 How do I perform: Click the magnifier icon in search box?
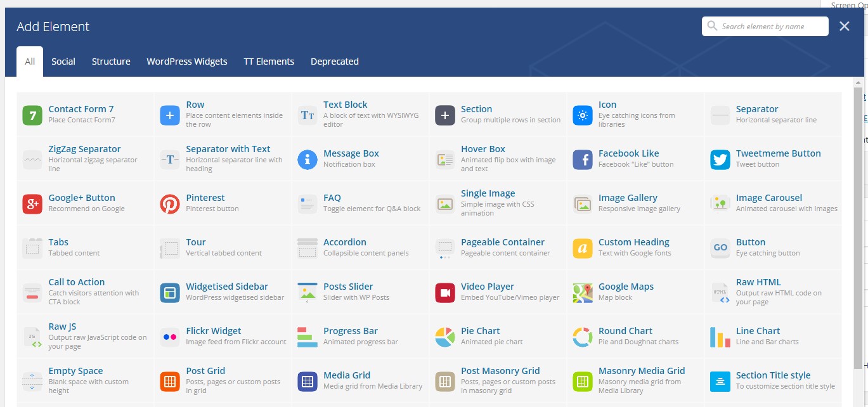point(713,27)
